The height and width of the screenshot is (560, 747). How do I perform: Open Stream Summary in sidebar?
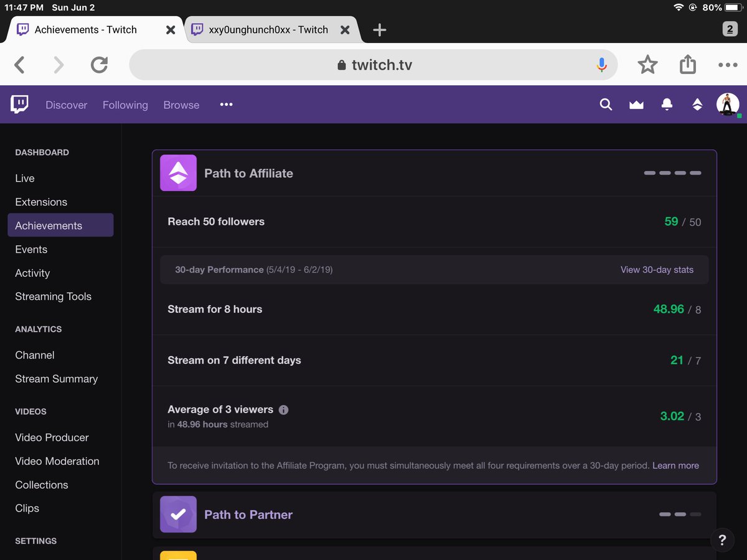point(57,378)
